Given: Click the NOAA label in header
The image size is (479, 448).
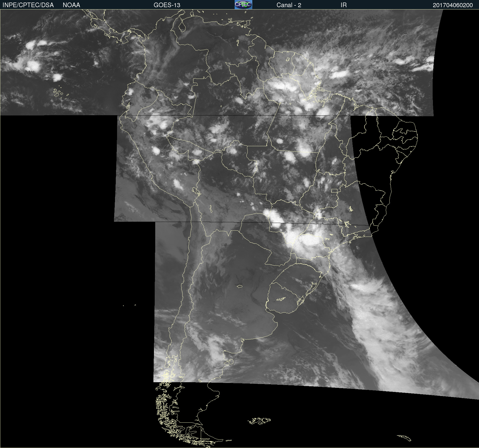Looking at the screenshot, I should tap(71, 5).
